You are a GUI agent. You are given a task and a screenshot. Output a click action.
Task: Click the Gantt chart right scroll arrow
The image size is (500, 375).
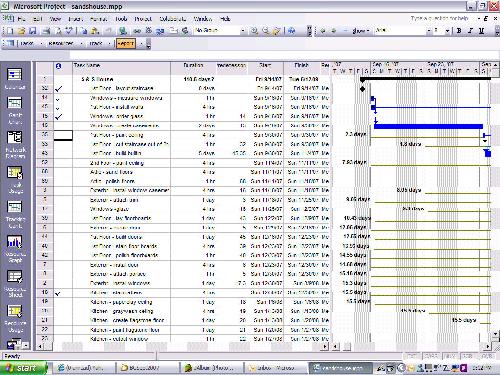tap(488, 347)
